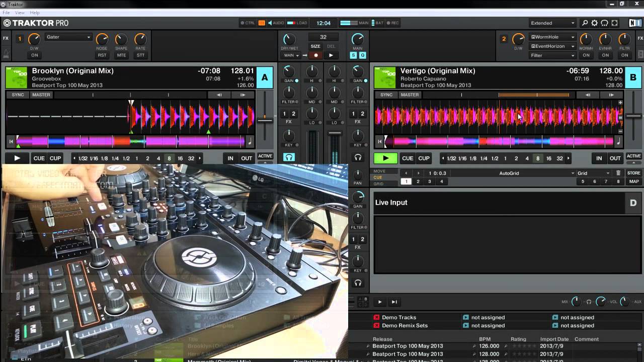
Task: Zoom in the Deck B waveform with plus
Action: click(x=620, y=103)
